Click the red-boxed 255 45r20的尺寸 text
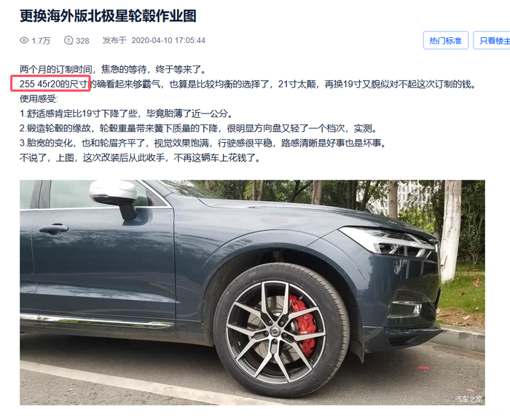The height and width of the screenshot is (420, 510). pos(51,84)
